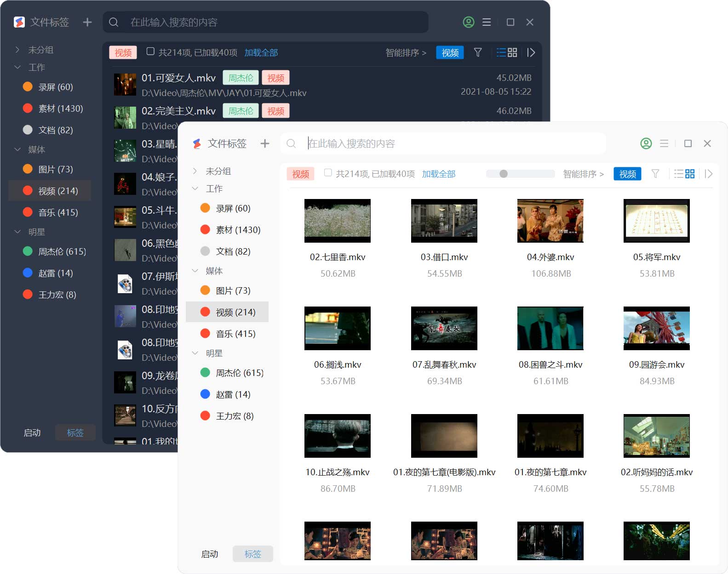Image resolution: width=728 pixels, height=574 pixels.
Task: Switch to list view in light window
Action: tap(678, 174)
